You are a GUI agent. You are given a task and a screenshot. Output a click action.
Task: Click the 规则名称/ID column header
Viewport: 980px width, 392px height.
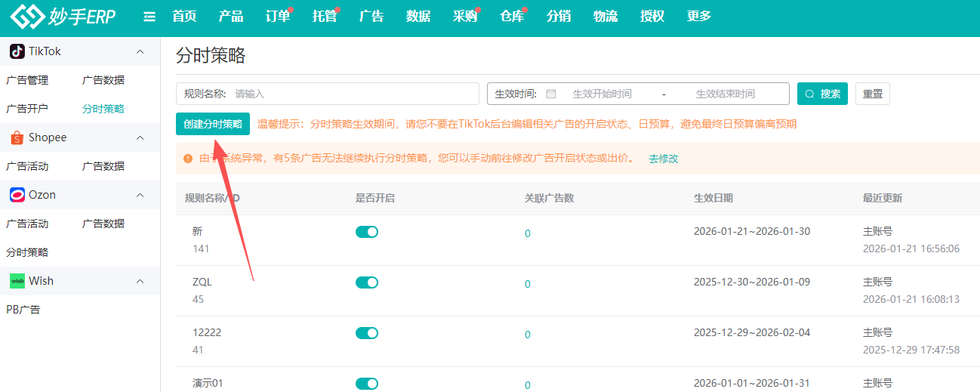pos(213,198)
